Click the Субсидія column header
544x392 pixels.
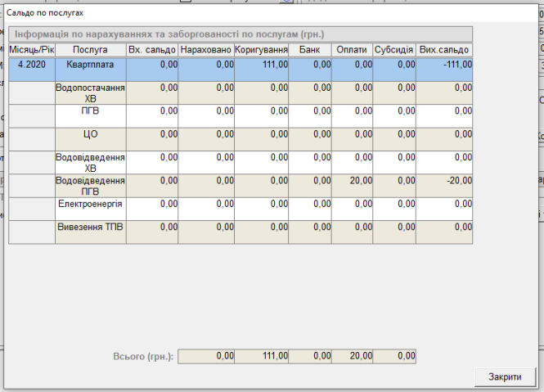tap(395, 51)
